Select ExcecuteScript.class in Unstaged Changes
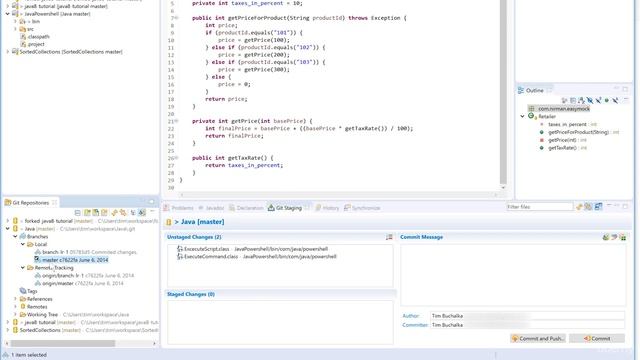Viewport: 640px width, 360px height. 252,249
